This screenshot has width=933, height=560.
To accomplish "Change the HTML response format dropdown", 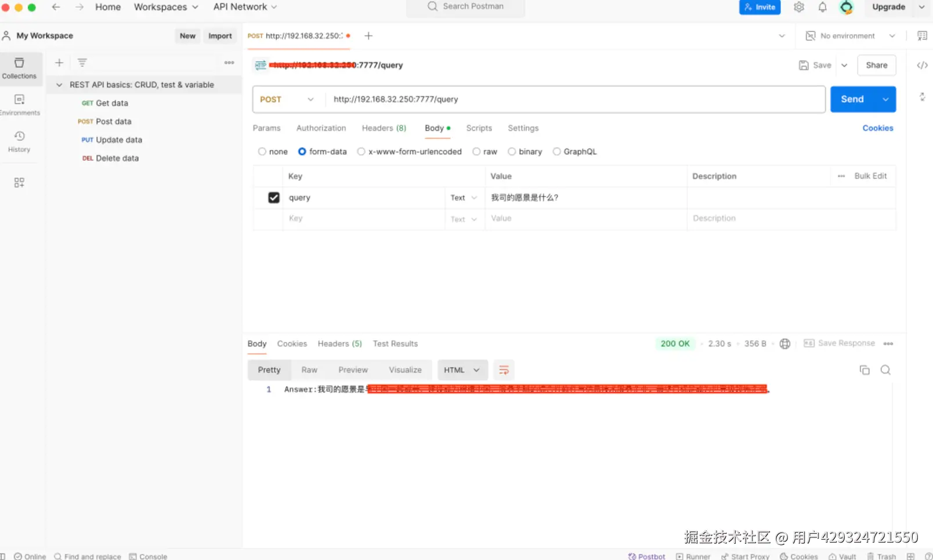I will coord(462,370).
